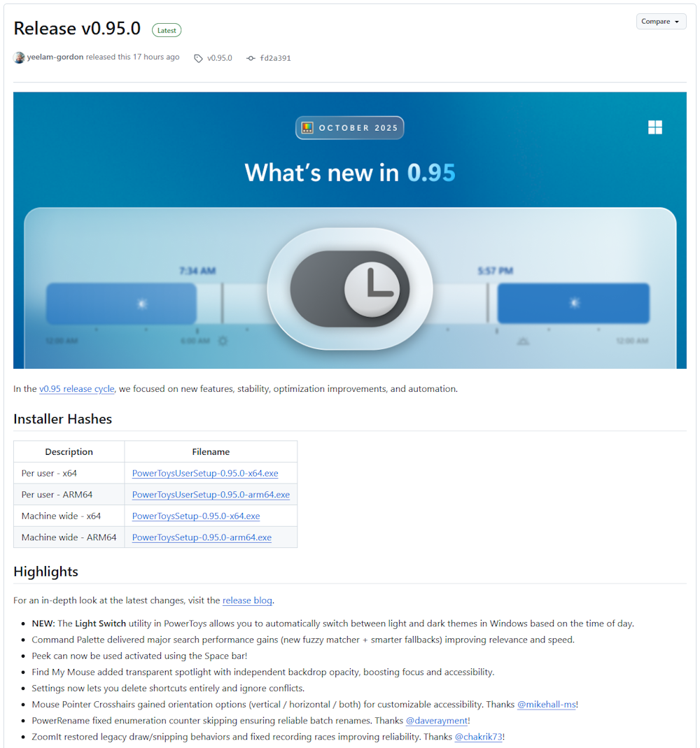Download PowerToysSetup-0.95.0-arm64.exe
Screen dimensions: 700x748
(x=202, y=537)
